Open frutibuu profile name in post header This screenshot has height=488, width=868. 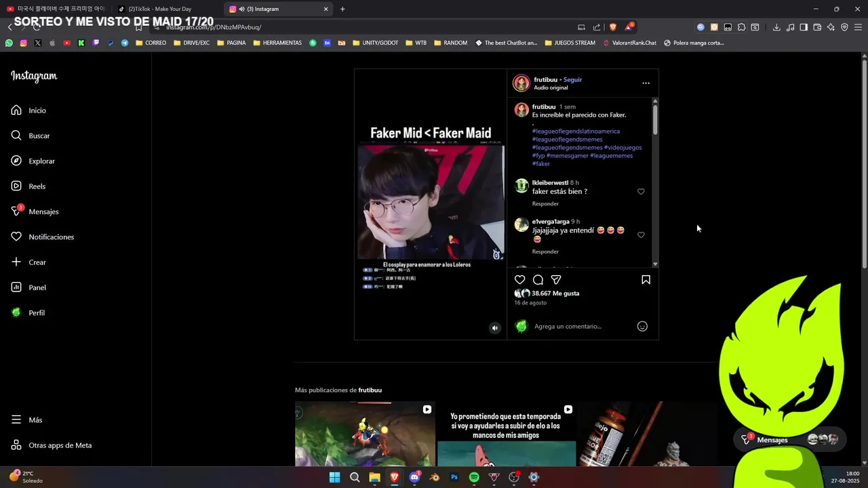click(x=545, y=79)
